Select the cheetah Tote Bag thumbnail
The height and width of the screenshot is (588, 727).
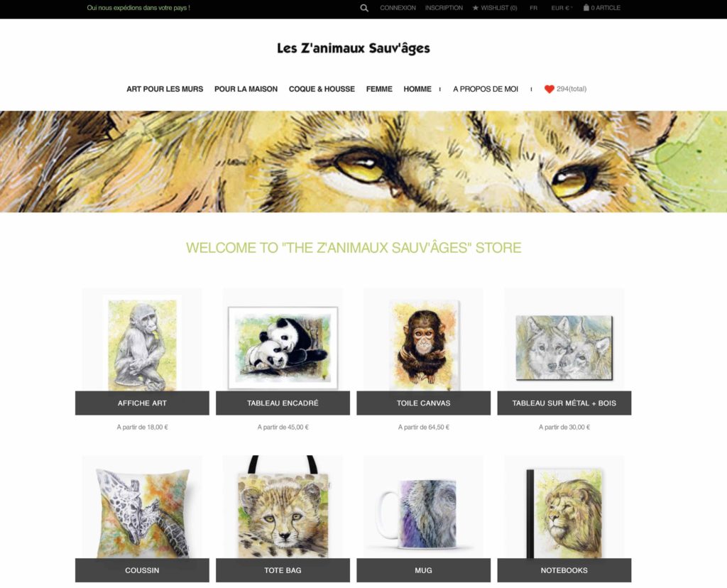click(x=283, y=507)
